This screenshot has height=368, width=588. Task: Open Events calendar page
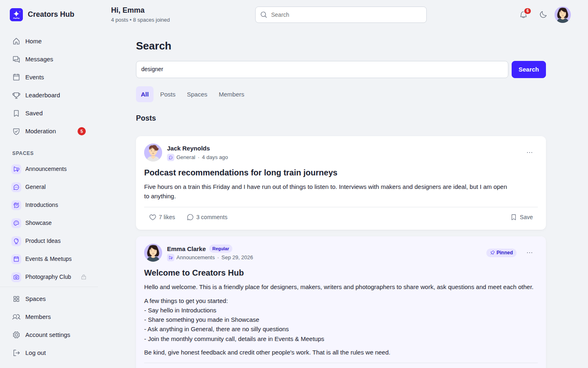pyautogui.click(x=49, y=77)
